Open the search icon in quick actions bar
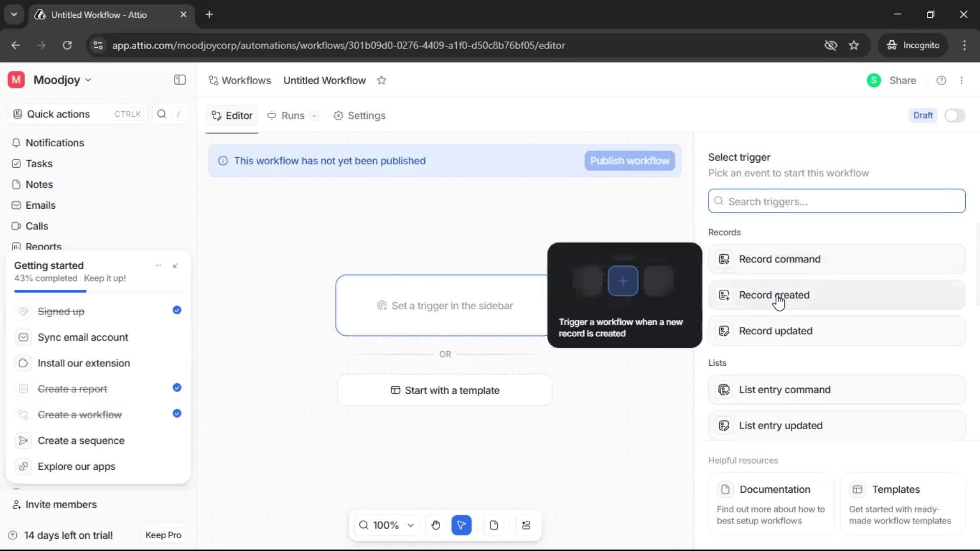Image resolution: width=980 pixels, height=551 pixels. (x=161, y=114)
